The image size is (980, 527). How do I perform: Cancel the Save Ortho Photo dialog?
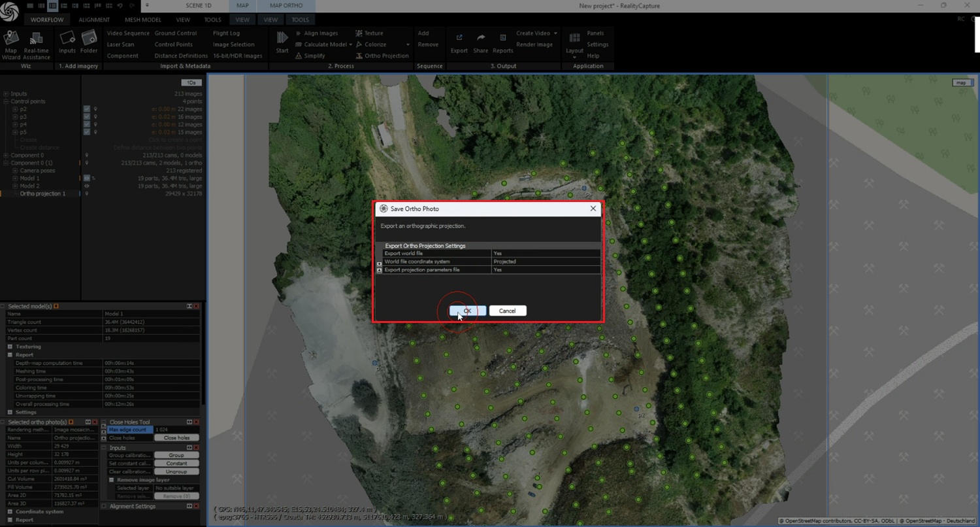(x=507, y=311)
